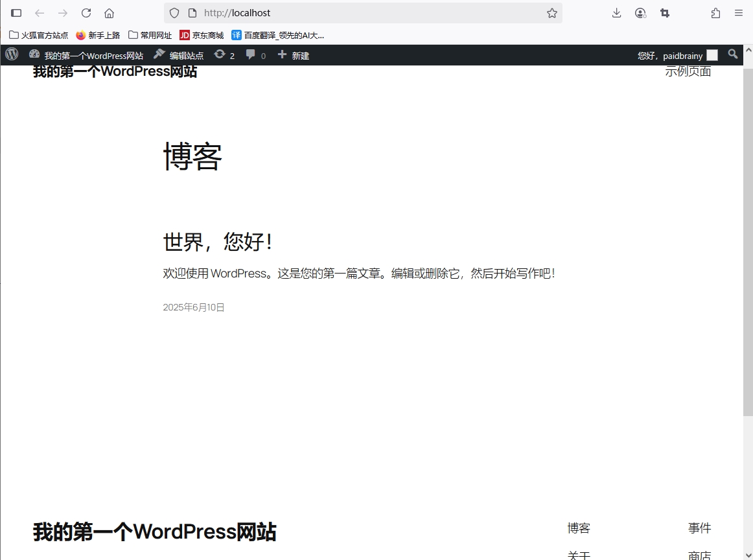The height and width of the screenshot is (560, 753).
Task: Open the tracking protection shield icon
Action: click(x=174, y=13)
